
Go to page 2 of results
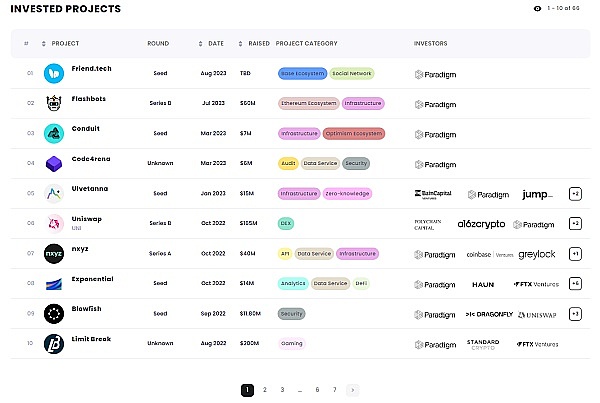[x=265, y=389]
